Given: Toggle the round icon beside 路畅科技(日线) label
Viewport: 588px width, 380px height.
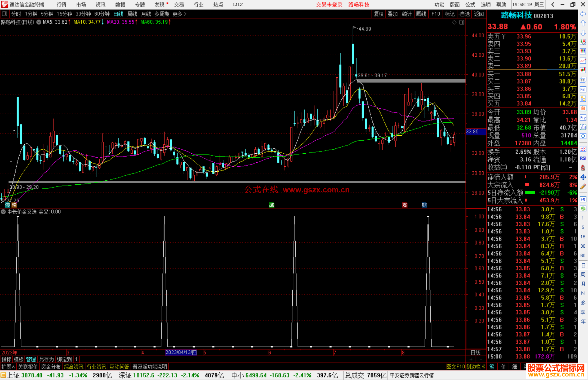Looking at the screenshot, I should pyautogui.click(x=39, y=22).
